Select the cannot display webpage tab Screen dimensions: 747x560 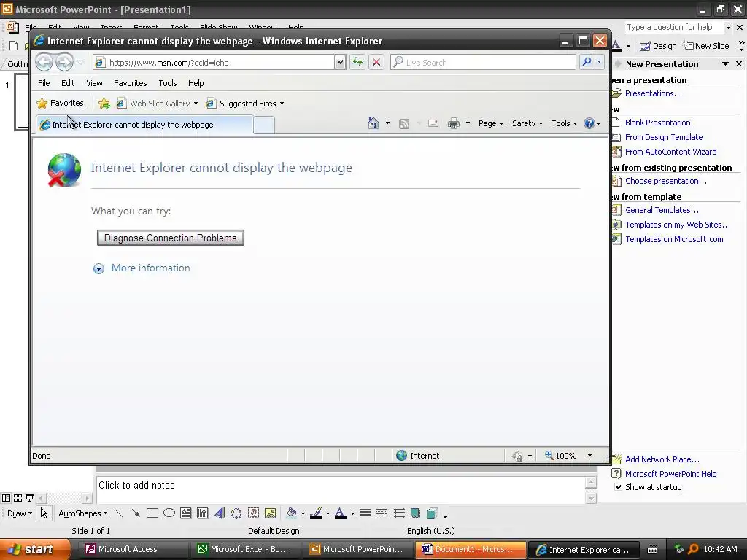pos(144,125)
